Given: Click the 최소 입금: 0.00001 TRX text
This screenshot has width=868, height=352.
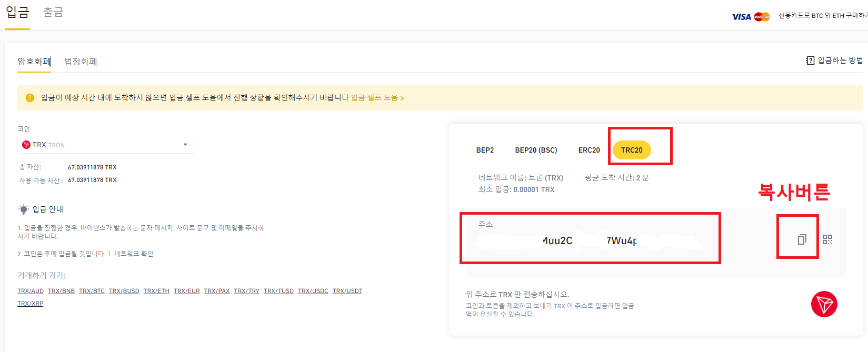Looking at the screenshot, I should (516, 189).
